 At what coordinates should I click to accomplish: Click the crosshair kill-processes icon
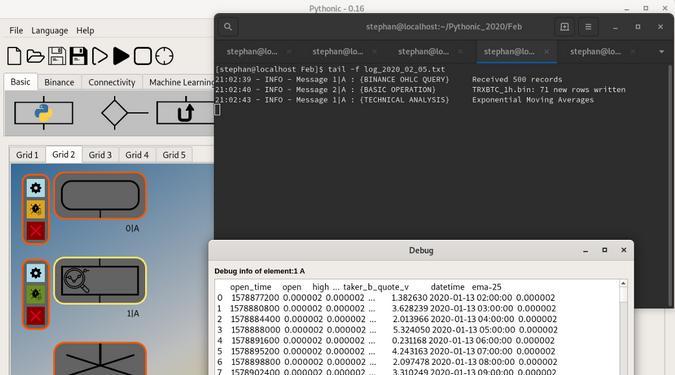point(164,56)
